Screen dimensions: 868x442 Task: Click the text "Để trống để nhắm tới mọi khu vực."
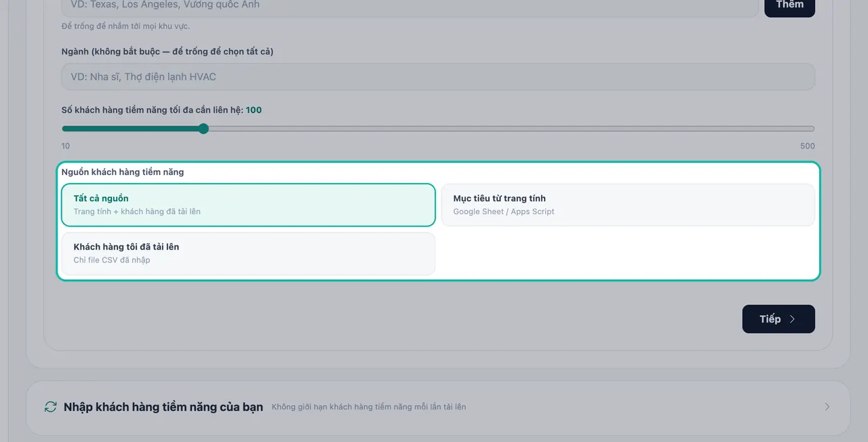(x=125, y=26)
